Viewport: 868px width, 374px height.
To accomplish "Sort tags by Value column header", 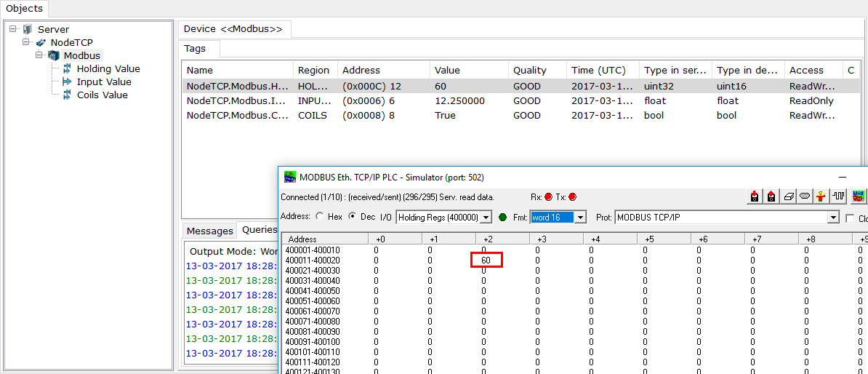I will point(469,71).
